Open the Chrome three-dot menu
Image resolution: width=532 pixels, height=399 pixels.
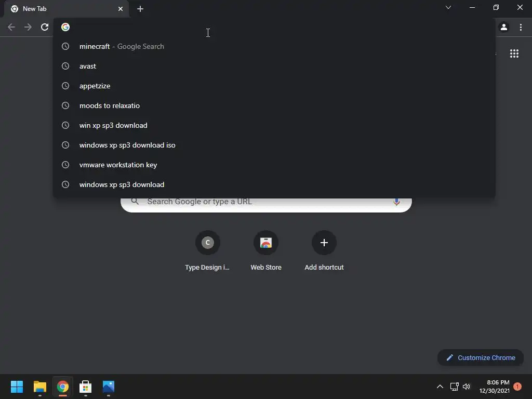point(521,27)
